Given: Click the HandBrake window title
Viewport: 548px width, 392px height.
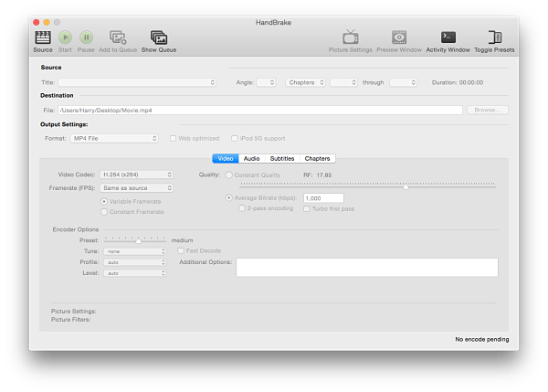Looking at the screenshot, I should tap(273, 22).
